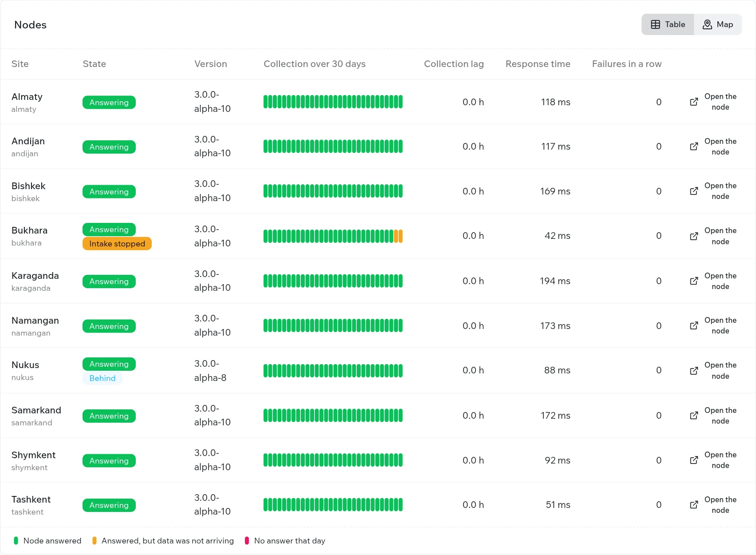Click the open-node icon in Namangan row
Screen dimensions: 756x555
tap(694, 326)
